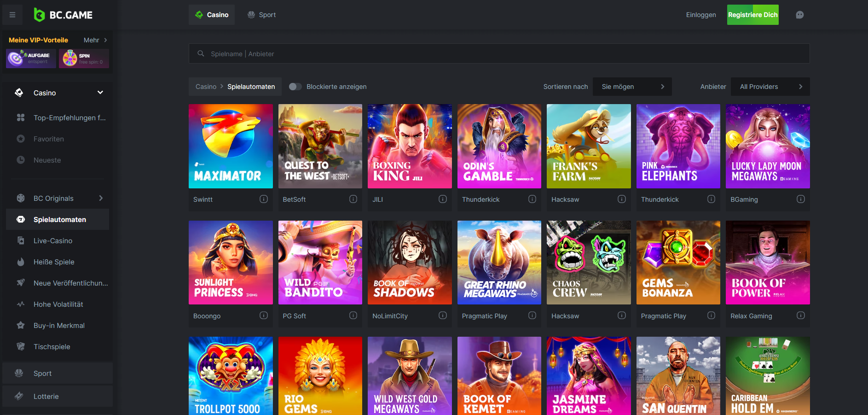This screenshot has width=868, height=415.
Task: Open info icon for JILI game
Action: click(443, 199)
